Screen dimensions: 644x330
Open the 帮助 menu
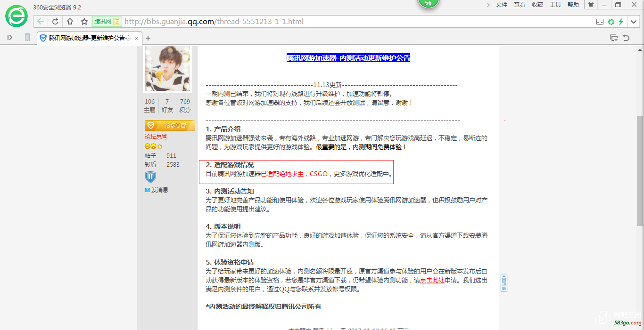[573, 5]
